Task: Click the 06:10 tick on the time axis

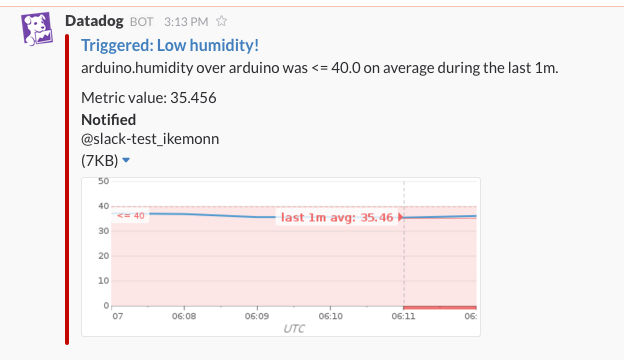Action: click(330, 316)
